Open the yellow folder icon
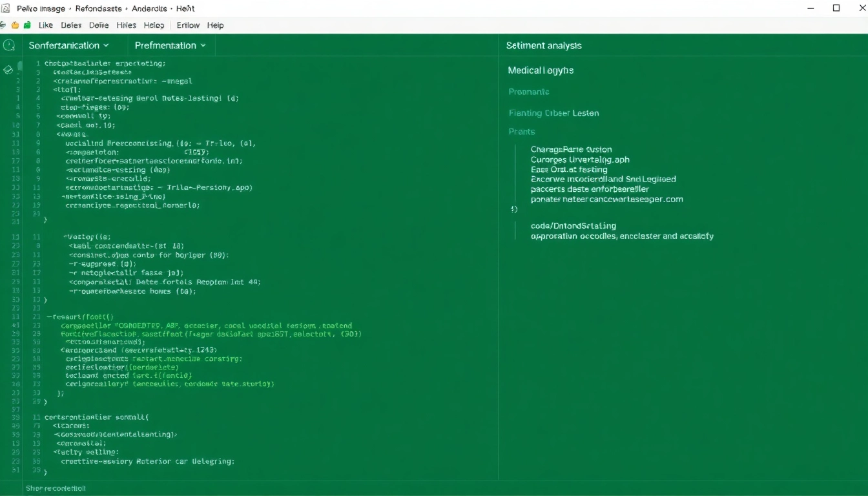The width and height of the screenshot is (868, 496). coord(14,25)
